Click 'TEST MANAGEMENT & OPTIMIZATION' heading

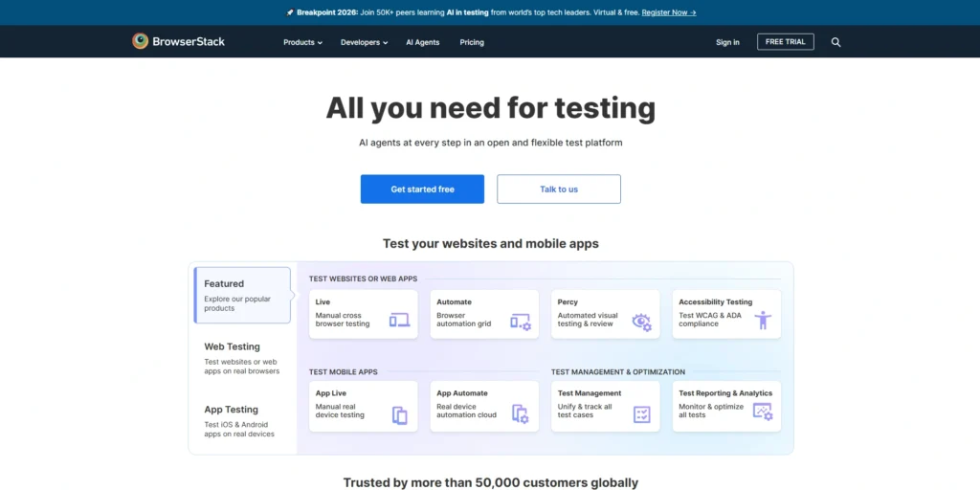618,372
